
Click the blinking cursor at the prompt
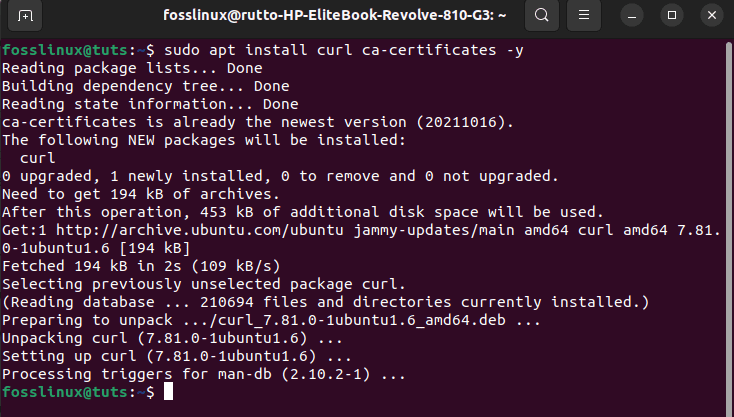pos(168,391)
